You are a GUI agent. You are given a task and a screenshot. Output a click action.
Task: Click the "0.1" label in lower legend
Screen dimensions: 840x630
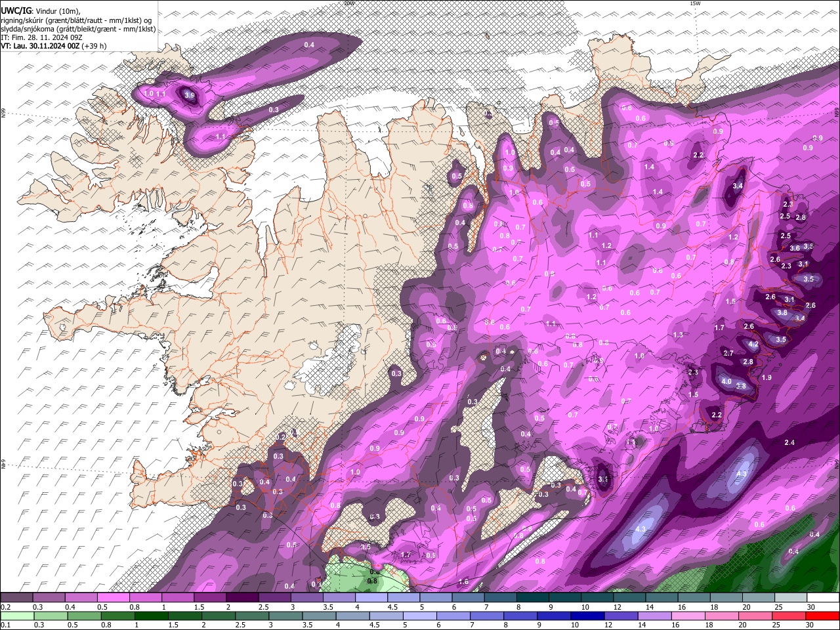(5, 625)
